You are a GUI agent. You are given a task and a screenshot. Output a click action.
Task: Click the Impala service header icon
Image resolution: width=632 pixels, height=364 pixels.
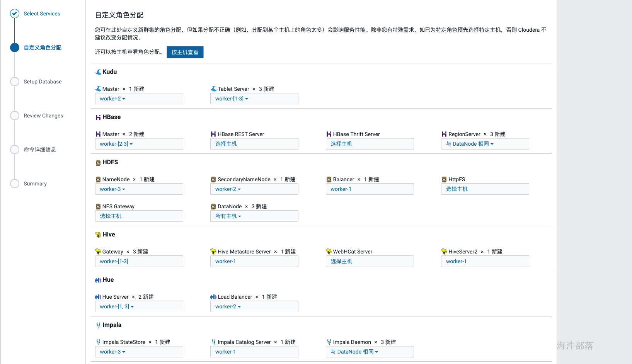point(98,325)
